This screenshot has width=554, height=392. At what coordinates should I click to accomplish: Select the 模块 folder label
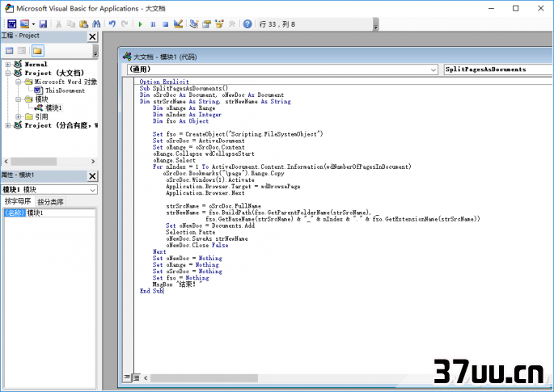[x=41, y=99]
